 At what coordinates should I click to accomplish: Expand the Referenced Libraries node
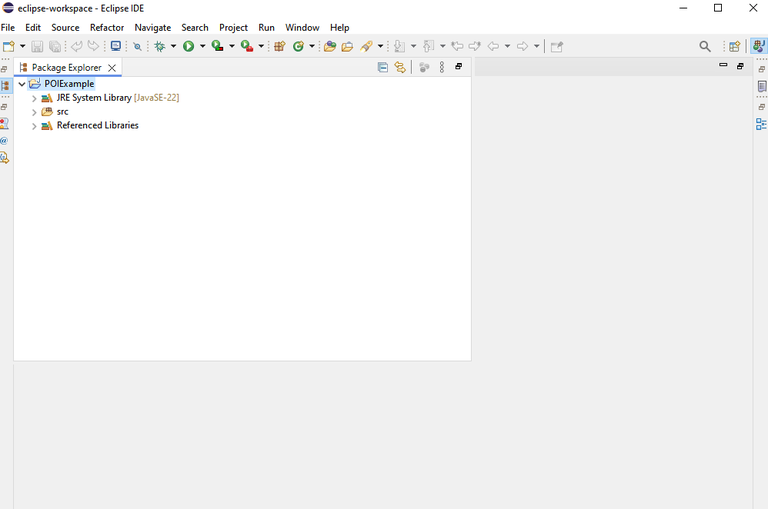(34, 126)
